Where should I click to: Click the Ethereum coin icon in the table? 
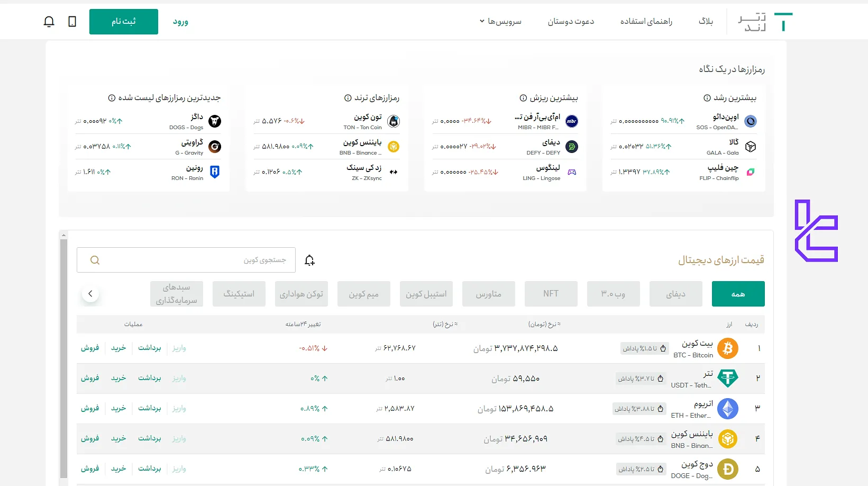728,409
